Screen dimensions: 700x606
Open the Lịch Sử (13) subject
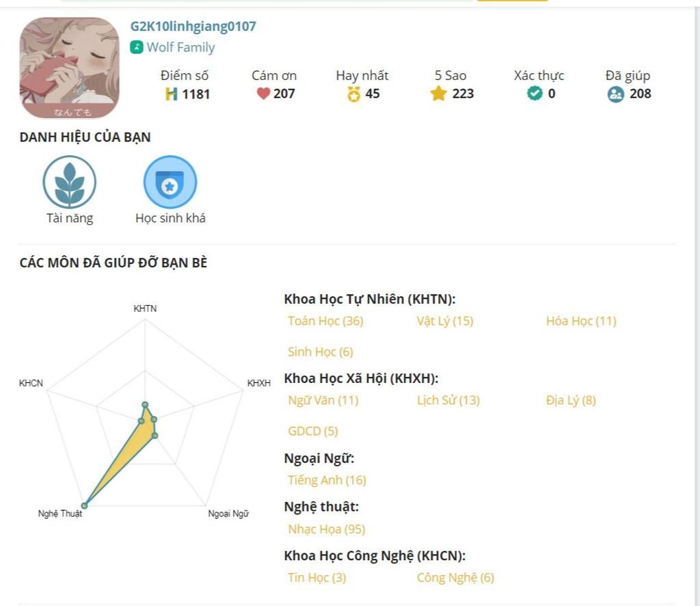(x=448, y=400)
